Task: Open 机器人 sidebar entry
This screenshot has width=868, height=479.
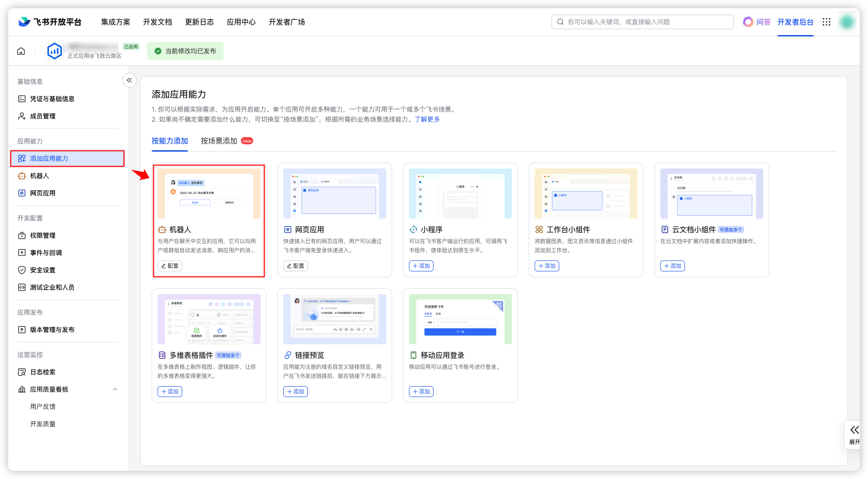Action: [67, 176]
